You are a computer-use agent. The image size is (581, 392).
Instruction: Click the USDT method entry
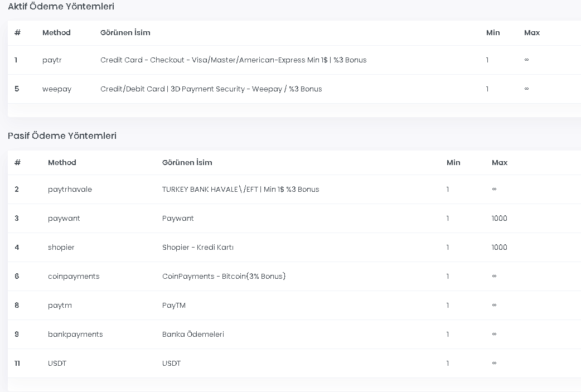pyautogui.click(x=57, y=363)
